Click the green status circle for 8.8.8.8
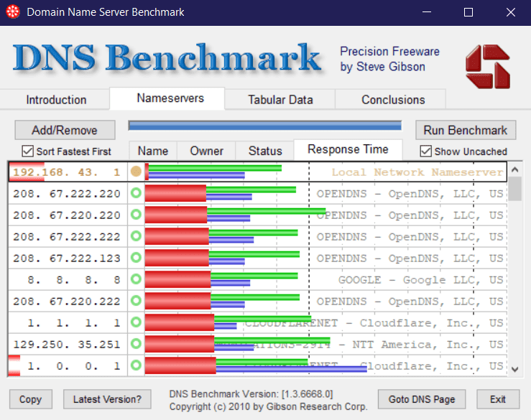531x420 pixels. coord(136,279)
